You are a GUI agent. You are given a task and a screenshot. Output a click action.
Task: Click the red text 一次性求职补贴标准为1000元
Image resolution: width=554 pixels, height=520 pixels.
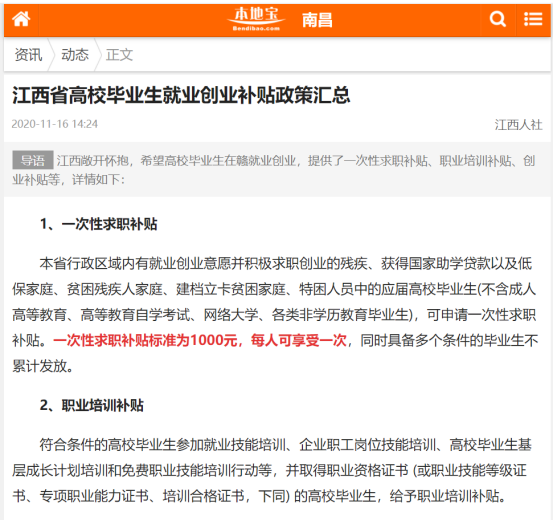coord(145,341)
